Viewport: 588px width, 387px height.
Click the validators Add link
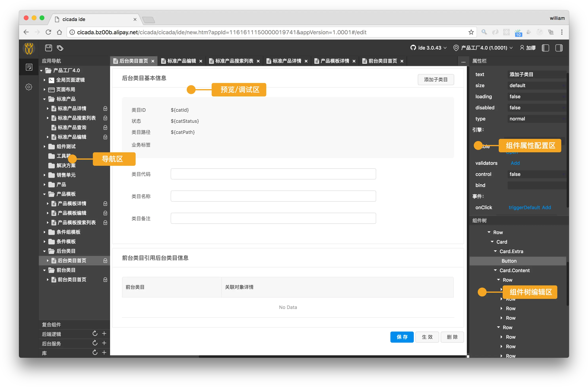coord(515,163)
